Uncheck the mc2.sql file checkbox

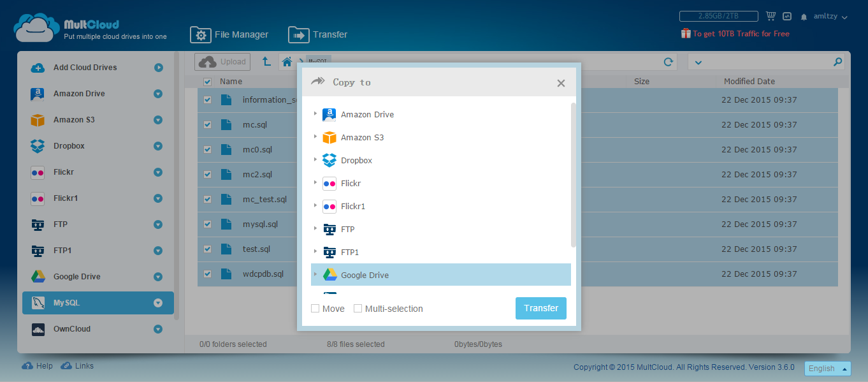207,175
